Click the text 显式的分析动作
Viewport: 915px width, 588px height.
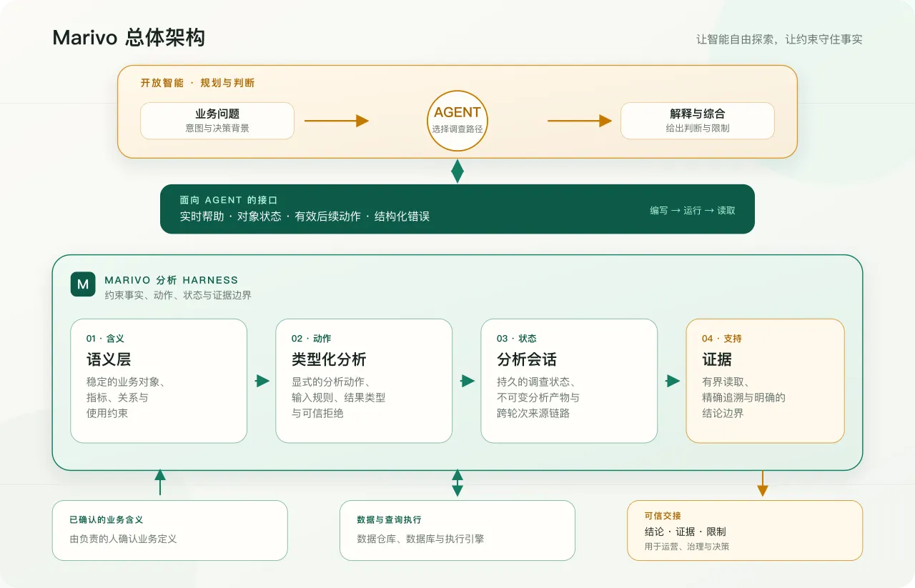point(331,382)
